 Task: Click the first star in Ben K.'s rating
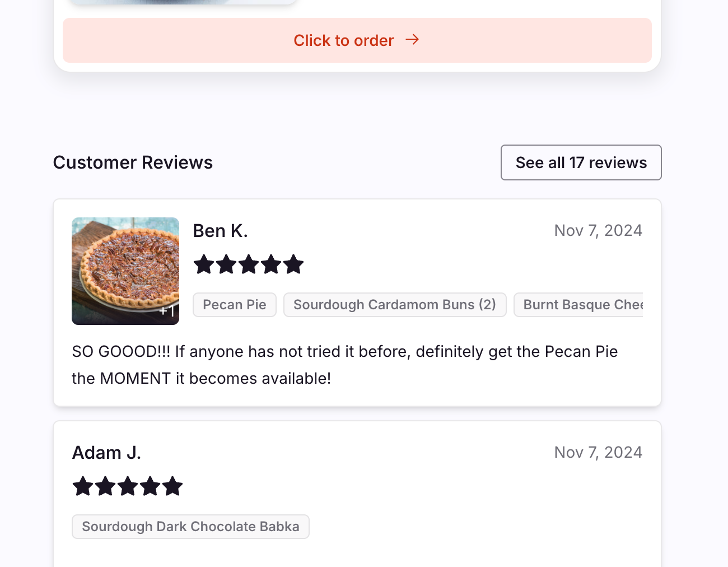pos(204,264)
